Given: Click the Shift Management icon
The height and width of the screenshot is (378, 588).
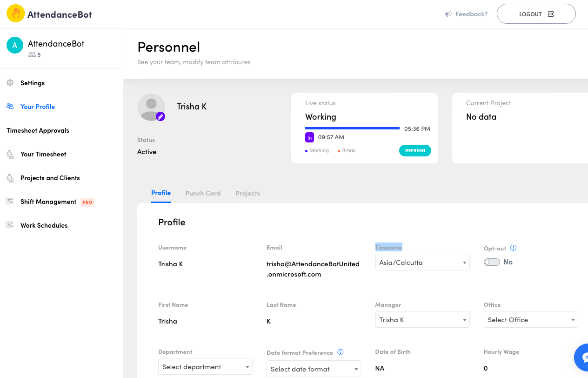Looking at the screenshot, I should coord(10,202).
